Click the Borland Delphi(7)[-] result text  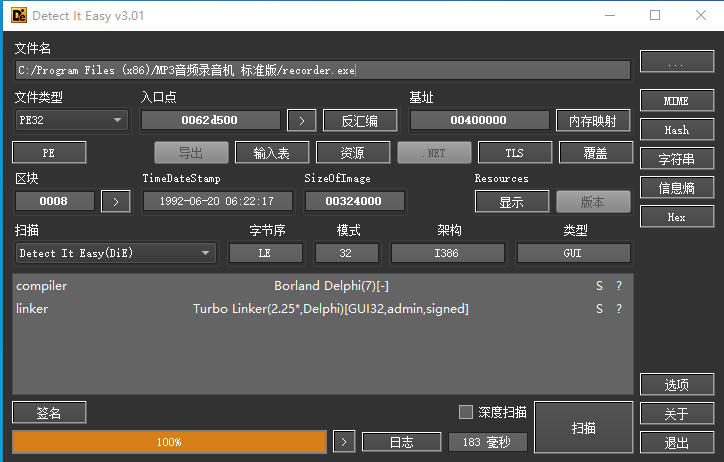(331, 286)
